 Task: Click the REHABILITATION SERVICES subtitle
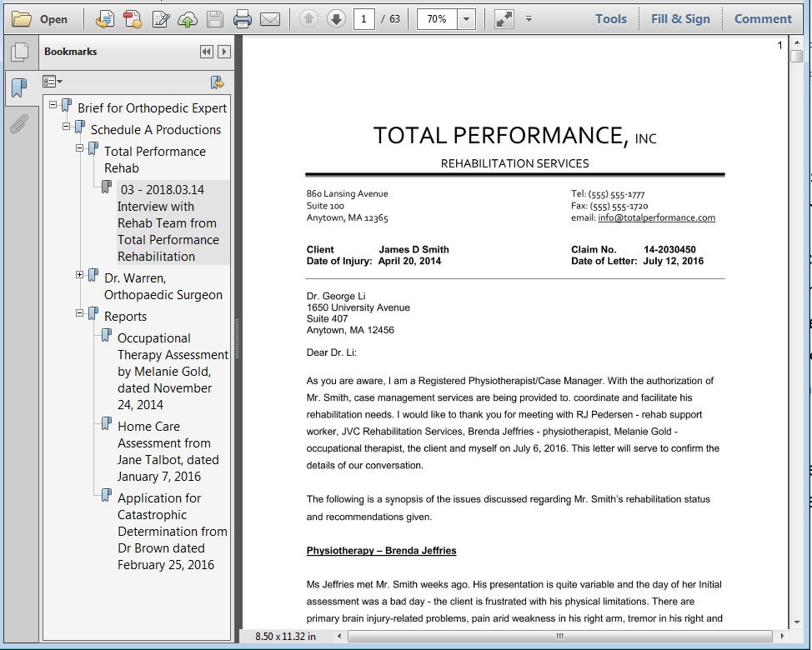(514, 163)
